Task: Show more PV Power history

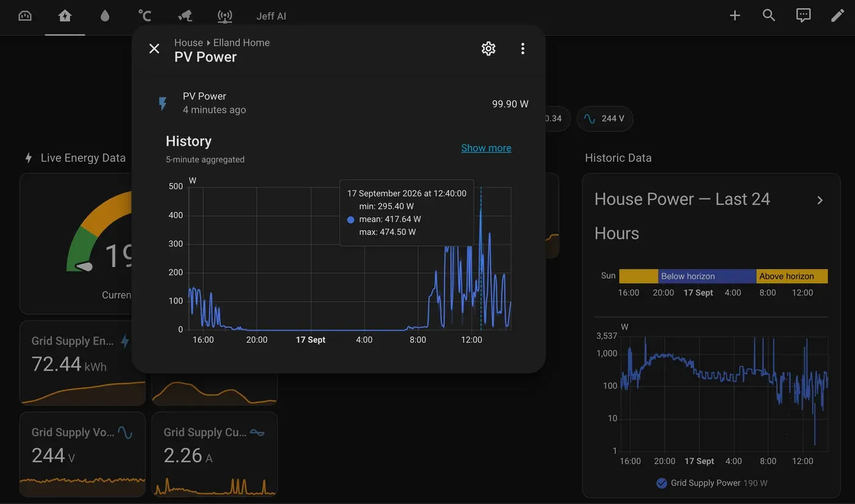Action: [x=486, y=148]
